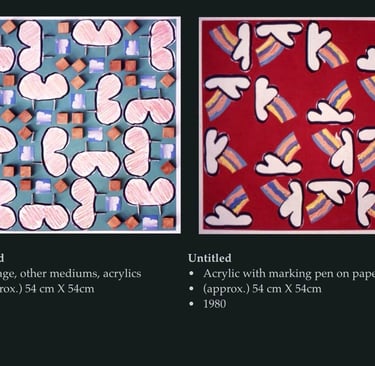This screenshot has width=375, height=366.
Task: Click the pink shape in the teal artwork's top-right corner
Action: [162, 46]
